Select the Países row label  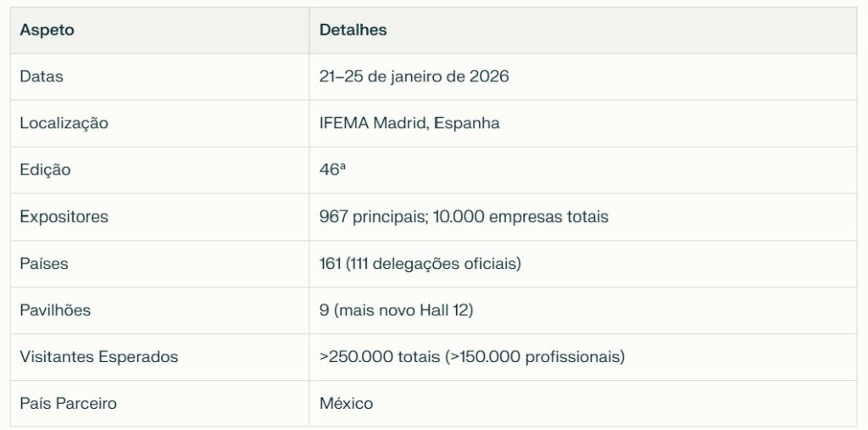click(44, 264)
